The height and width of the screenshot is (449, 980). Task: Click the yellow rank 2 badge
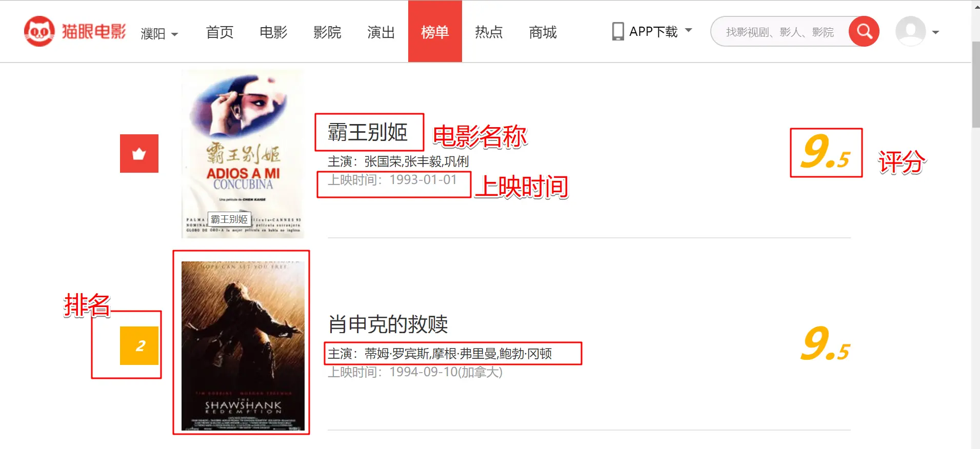click(x=139, y=345)
